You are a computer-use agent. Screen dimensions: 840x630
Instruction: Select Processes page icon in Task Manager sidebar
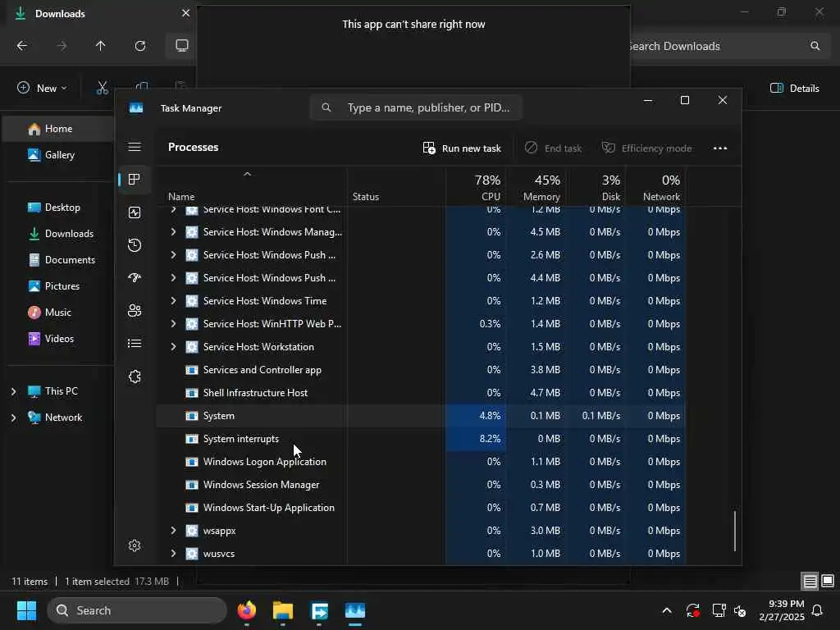point(135,179)
